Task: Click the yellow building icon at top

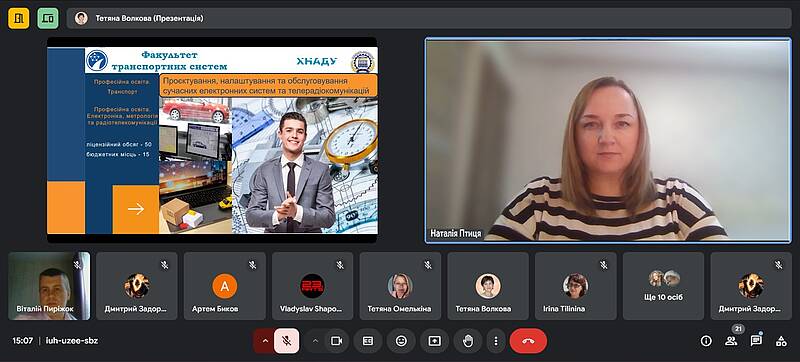Action: [x=18, y=18]
